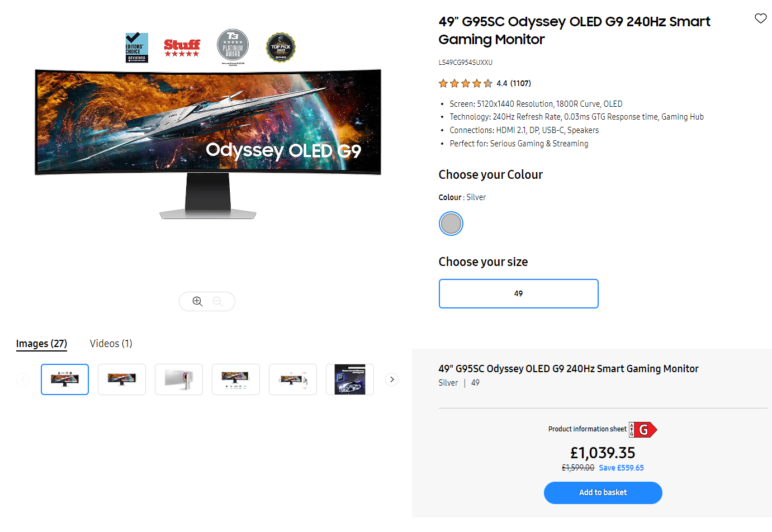This screenshot has height=532, width=772.
Task: Zoom in on the product image
Action: tap(197, 301)
